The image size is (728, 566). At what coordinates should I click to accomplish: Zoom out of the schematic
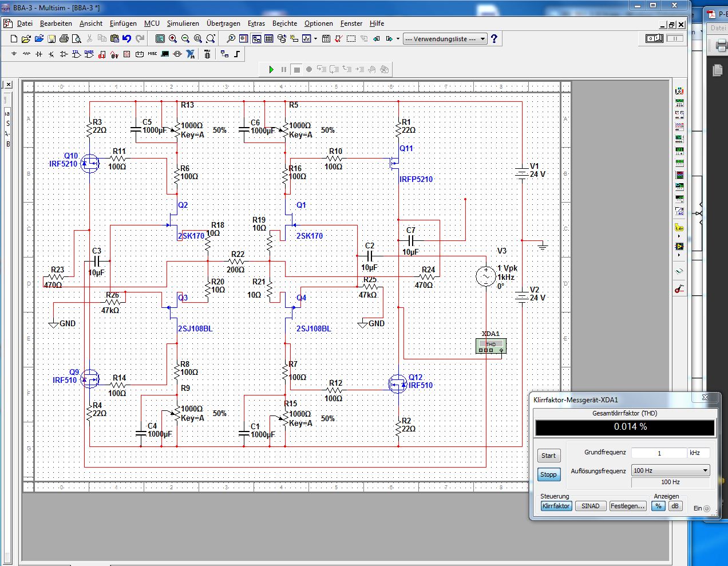185,39
